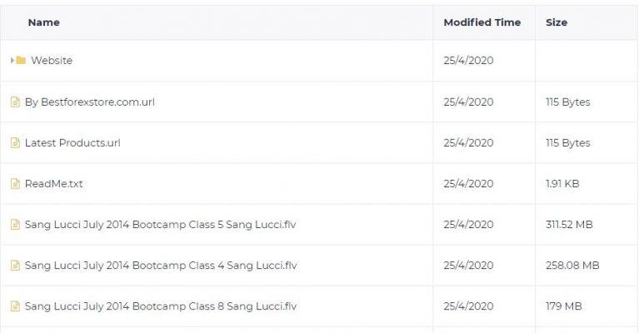Open the Website folder name
This screenshot has width=644, height=333.
52,61
